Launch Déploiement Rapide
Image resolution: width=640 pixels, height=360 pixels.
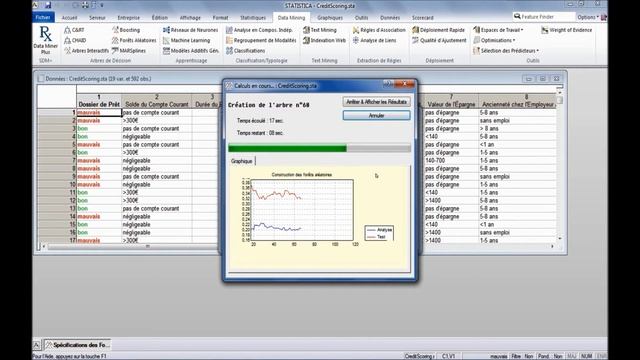pos(438,30)
